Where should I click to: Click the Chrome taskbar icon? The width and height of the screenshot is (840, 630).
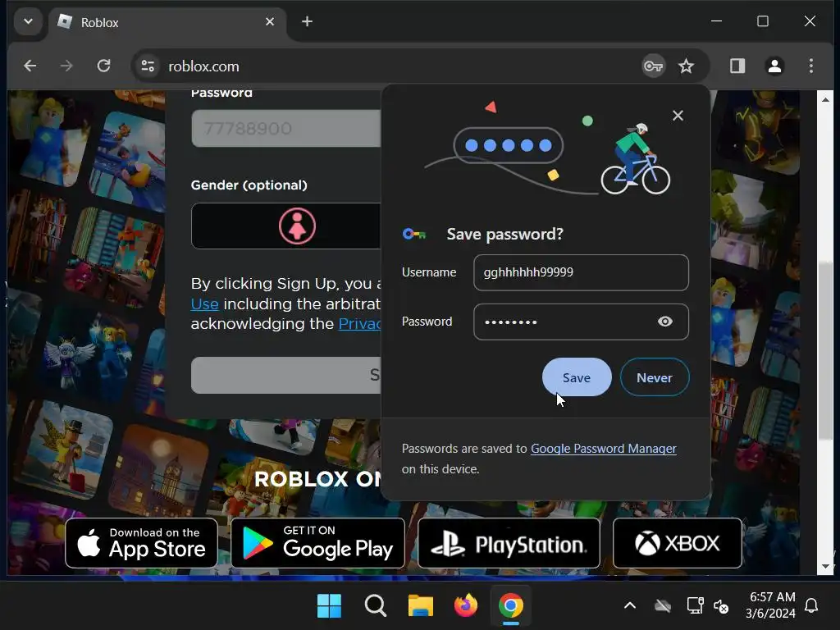coord(510,606)
